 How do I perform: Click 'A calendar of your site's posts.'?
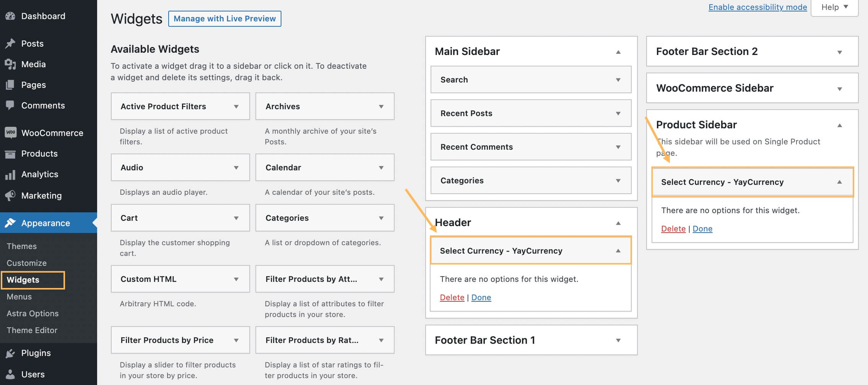point(320,192)
